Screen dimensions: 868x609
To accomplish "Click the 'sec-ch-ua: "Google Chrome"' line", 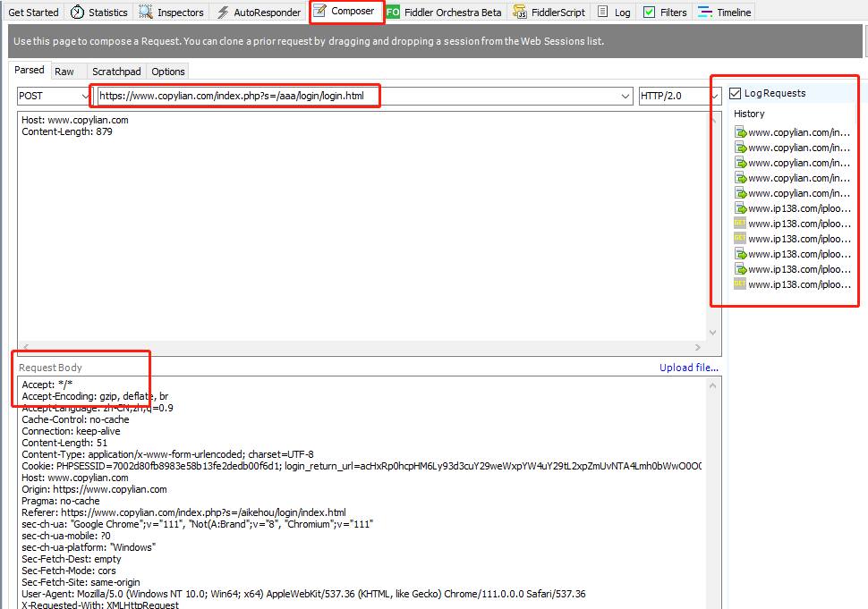I will point(198,524).
